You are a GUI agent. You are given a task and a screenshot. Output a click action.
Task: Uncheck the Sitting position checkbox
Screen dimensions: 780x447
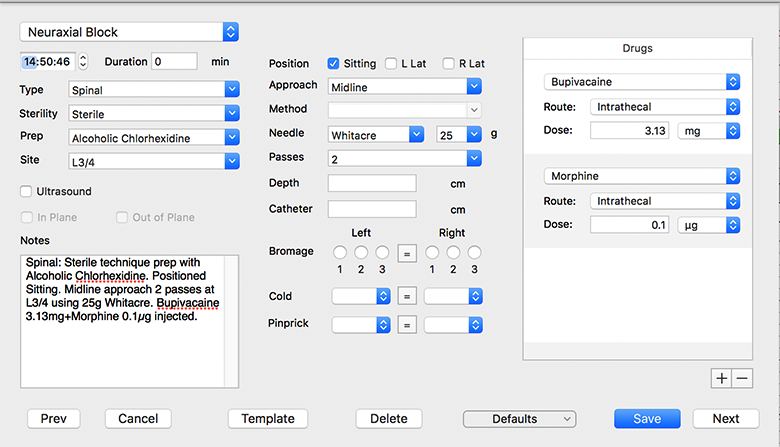tap(333, 64)
